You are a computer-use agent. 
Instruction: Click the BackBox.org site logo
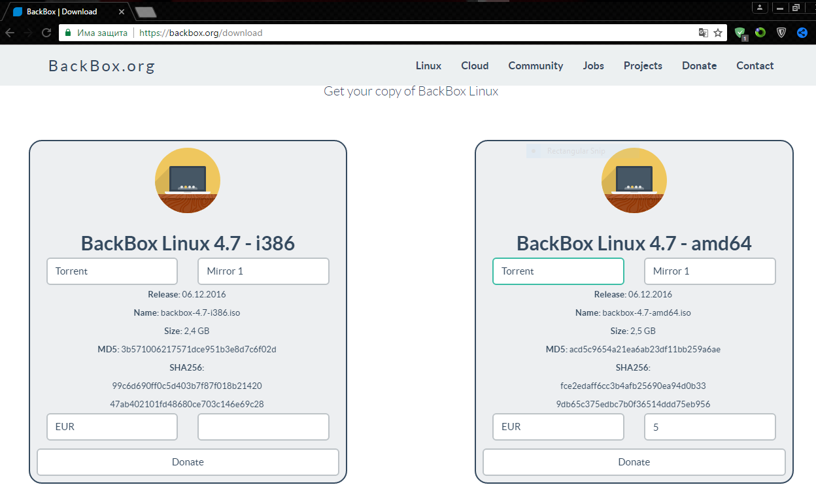click(x=101, y=66)
